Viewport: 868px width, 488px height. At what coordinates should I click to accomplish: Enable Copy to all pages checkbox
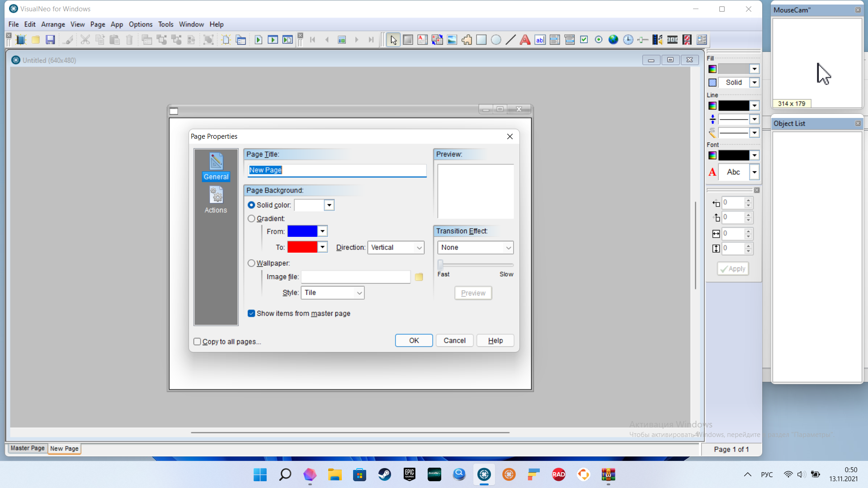tap(197, 342)
